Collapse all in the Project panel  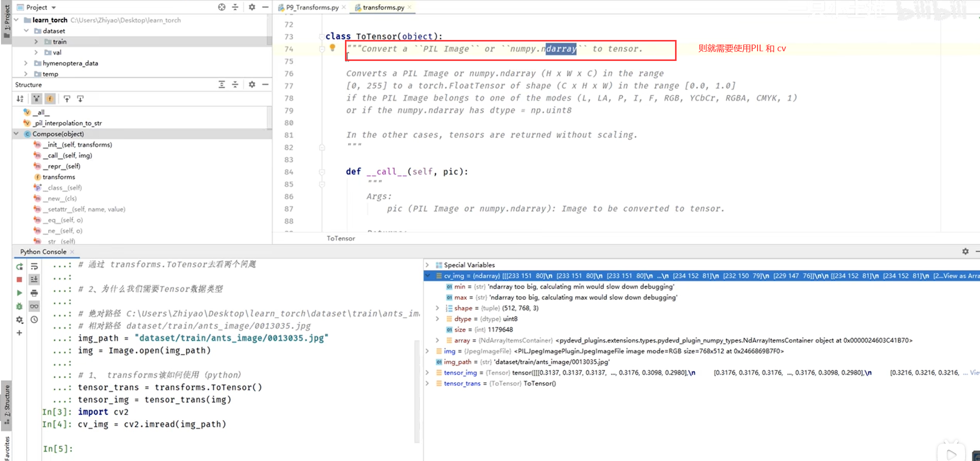tap(235, 7)
